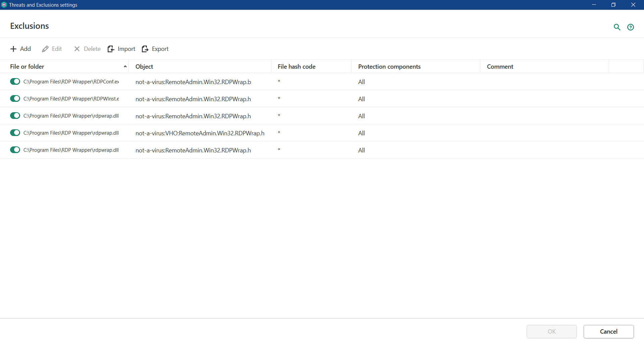Viewport: 644px width, 345px height.
Task: Click the disabled OK button
Action: 552,332
